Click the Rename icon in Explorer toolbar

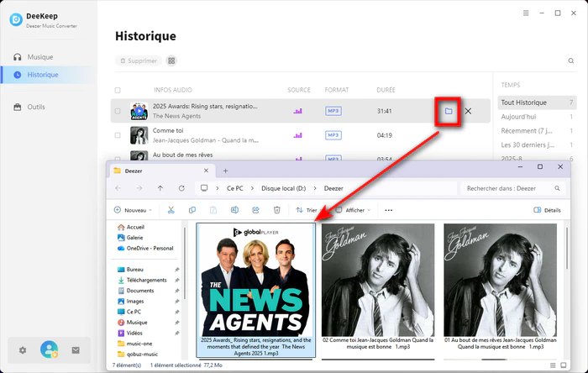234,210
